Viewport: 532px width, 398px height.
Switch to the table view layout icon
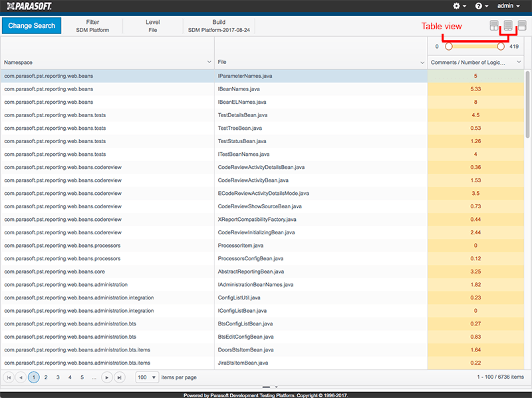coord(508,25)
